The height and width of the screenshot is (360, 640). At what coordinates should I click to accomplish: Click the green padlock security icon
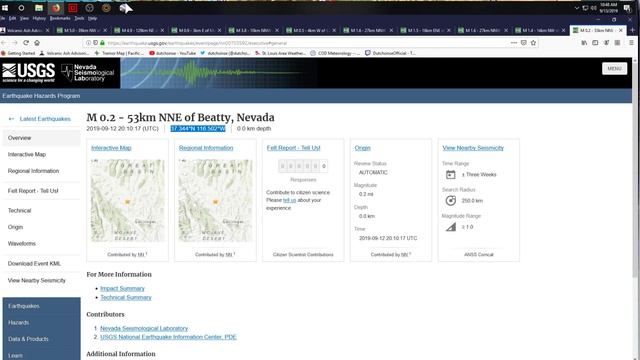102,42
